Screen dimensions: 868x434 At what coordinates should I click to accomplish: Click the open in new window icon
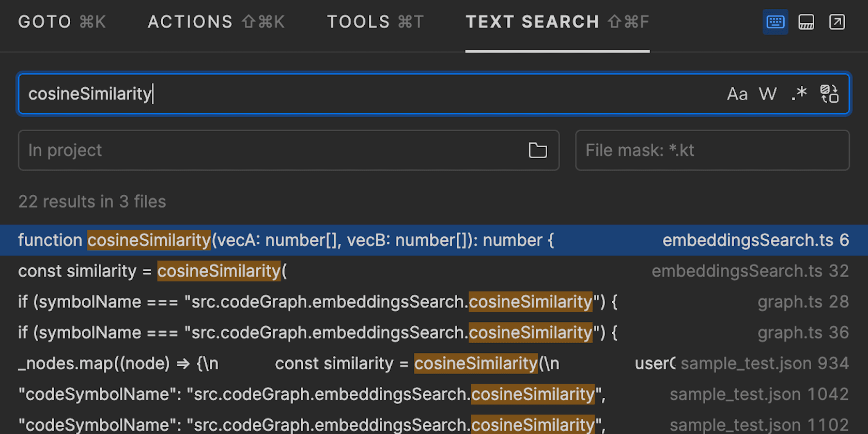(837, 22)
